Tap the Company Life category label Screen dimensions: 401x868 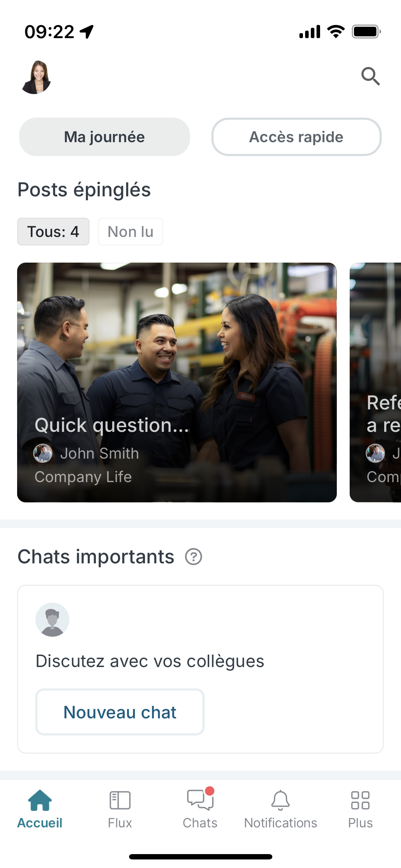(83, 477)
